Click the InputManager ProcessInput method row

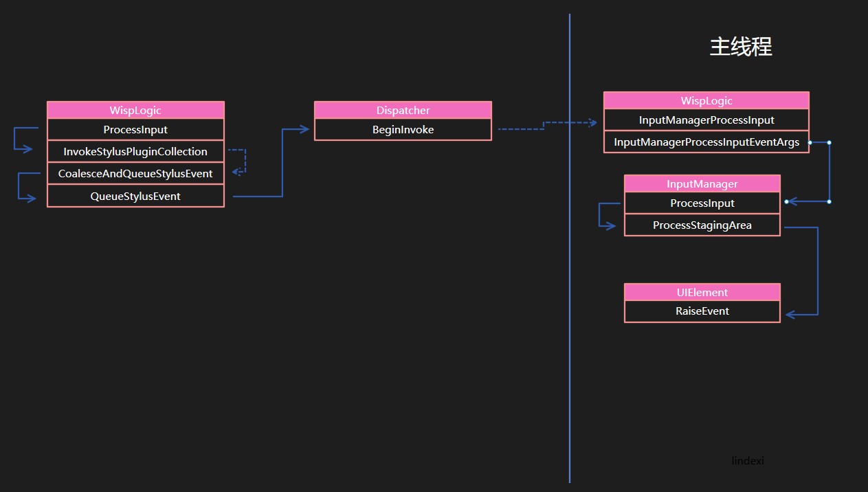702,203
